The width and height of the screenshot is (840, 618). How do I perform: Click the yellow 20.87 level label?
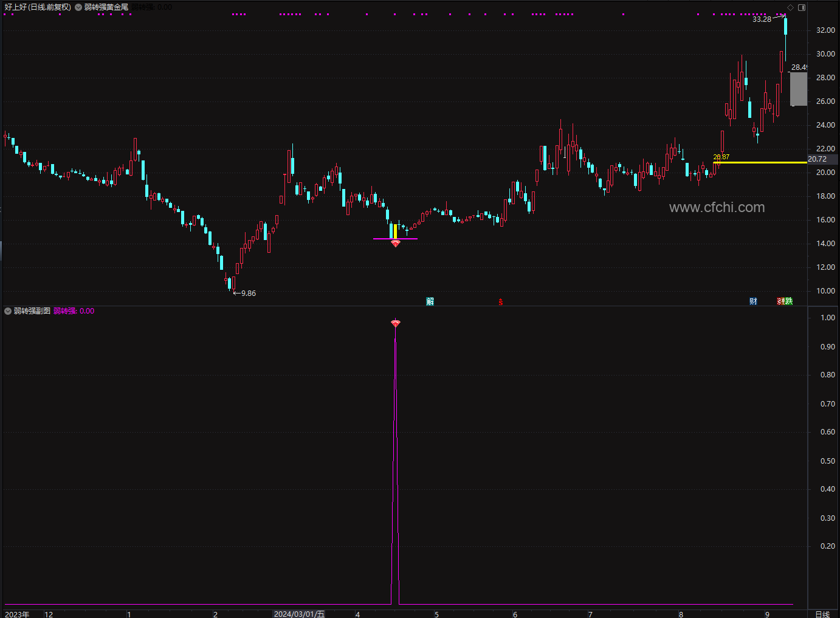pos(721,157)
